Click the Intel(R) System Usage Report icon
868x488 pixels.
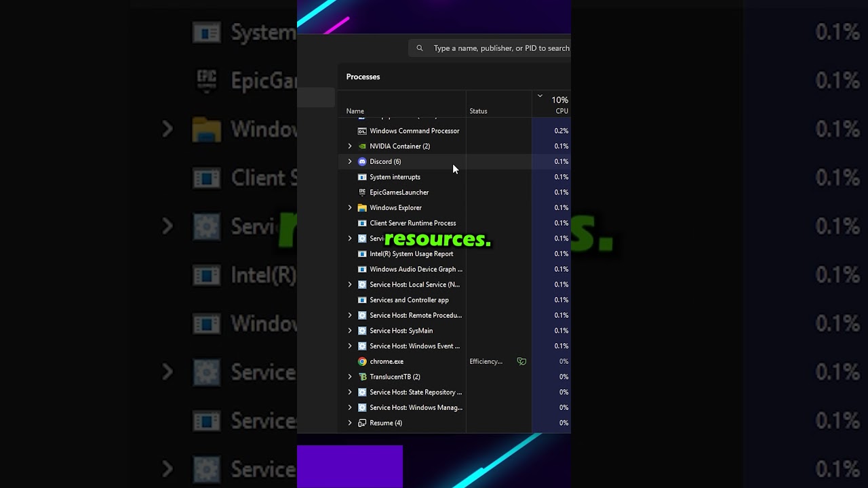tap(362, 254)
